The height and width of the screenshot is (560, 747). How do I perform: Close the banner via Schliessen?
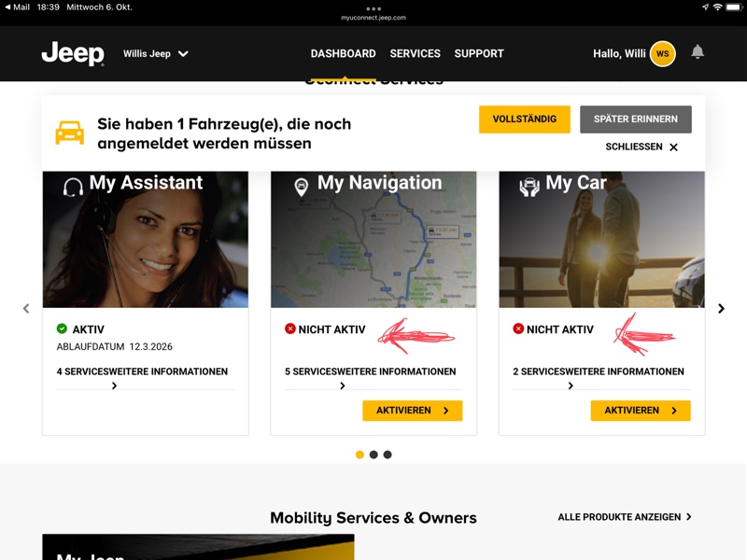point(642,147)
